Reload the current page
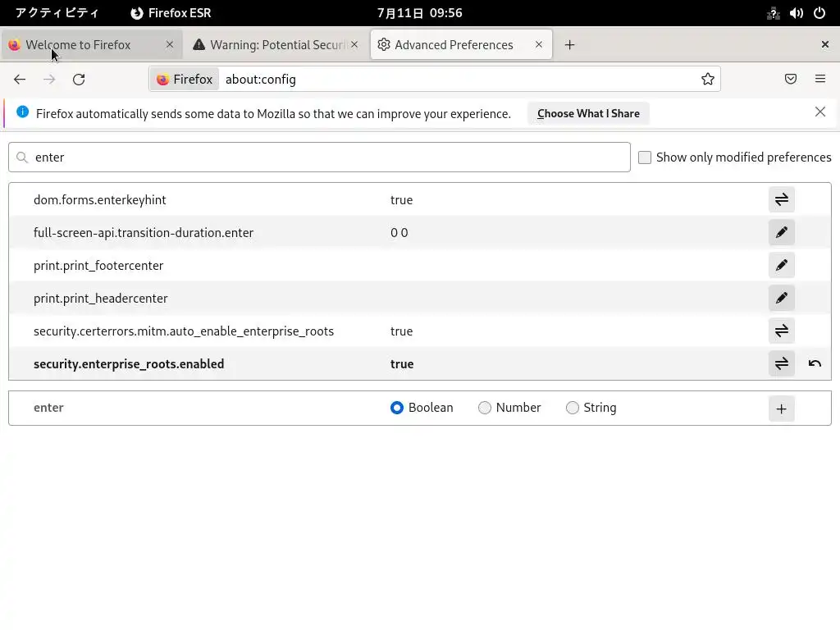This screenshot has width=840, height=630. click(x=79, y=80)
